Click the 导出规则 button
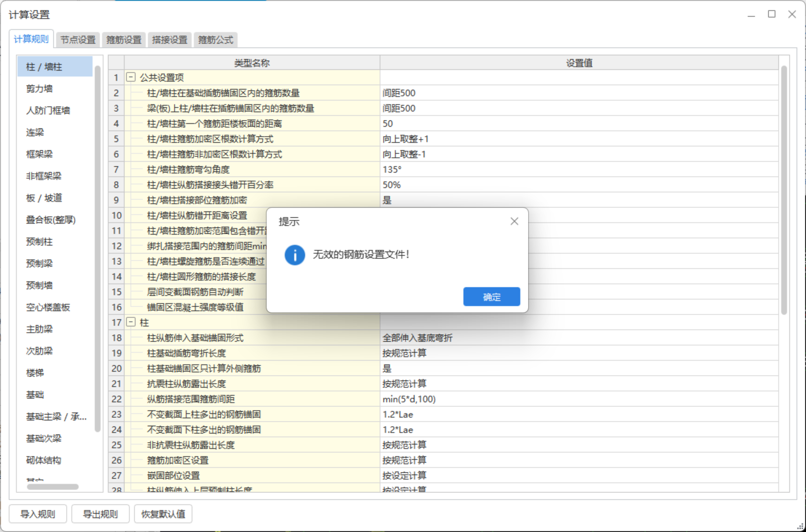Image resolution: width=806 pixels, height=532 pixels. (x=100, y=514)
